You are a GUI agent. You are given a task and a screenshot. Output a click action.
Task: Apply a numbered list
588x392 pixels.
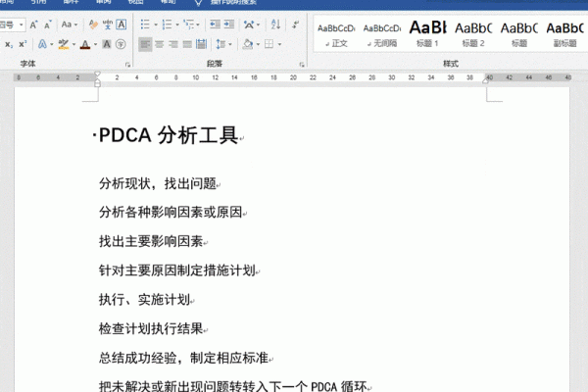pyautogui.click(x=167, y=24)
